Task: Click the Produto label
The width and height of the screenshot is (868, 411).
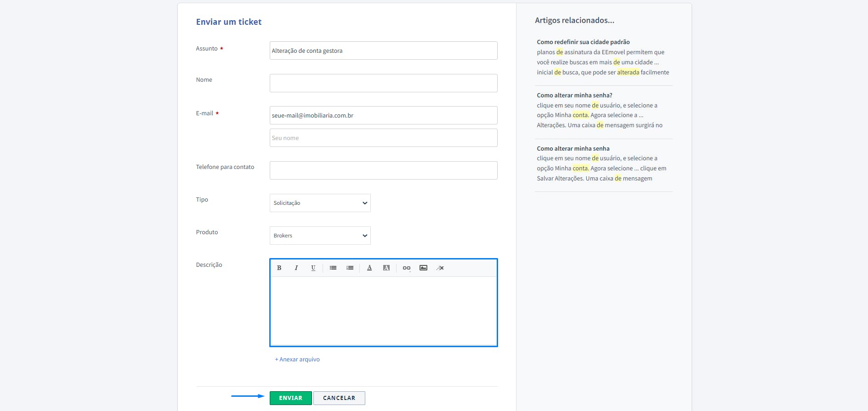Action: click(207, 232)
